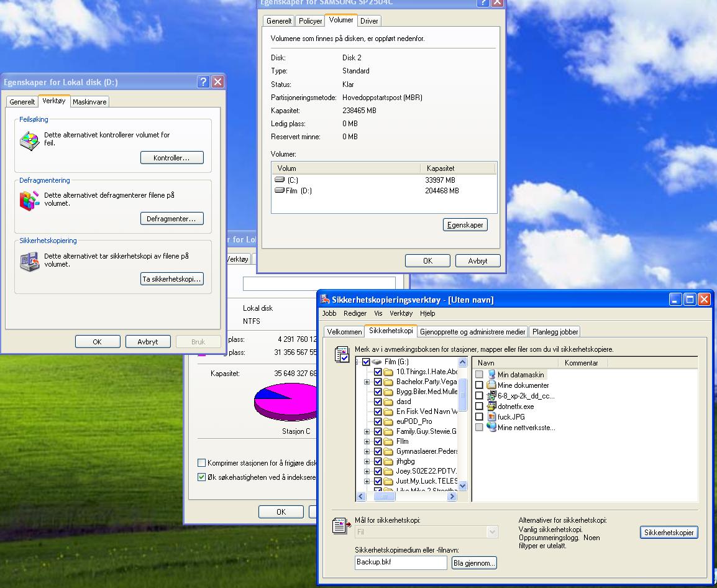The image size is (717, 588).
Task: Click the dotnetfx.exe installer icon
Action: (491, 406)
